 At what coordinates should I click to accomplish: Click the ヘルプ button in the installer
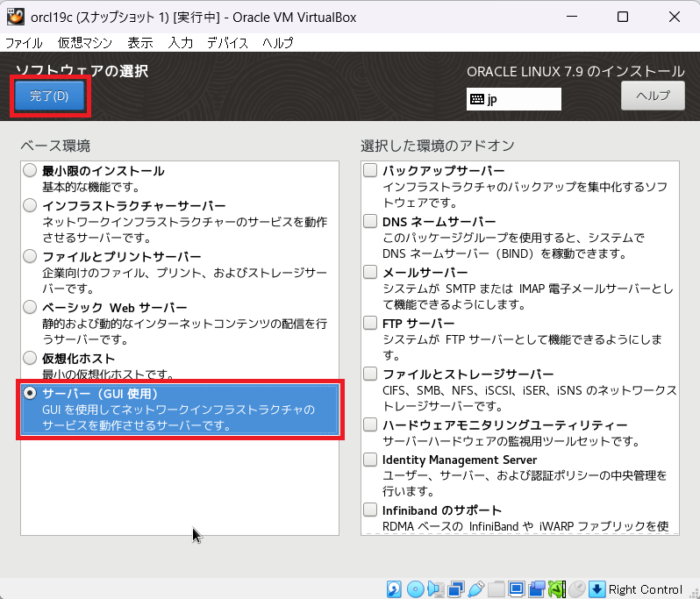click(653, 96)
